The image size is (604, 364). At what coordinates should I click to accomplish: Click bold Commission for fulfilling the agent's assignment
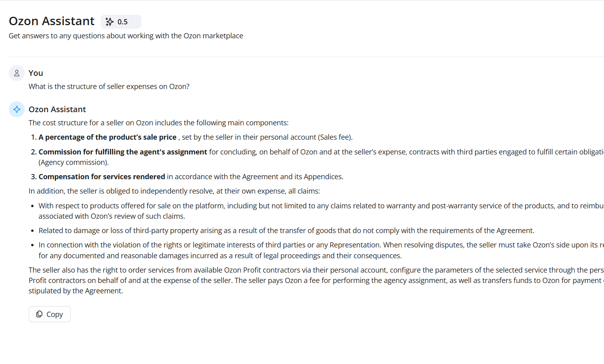(123, 152)
